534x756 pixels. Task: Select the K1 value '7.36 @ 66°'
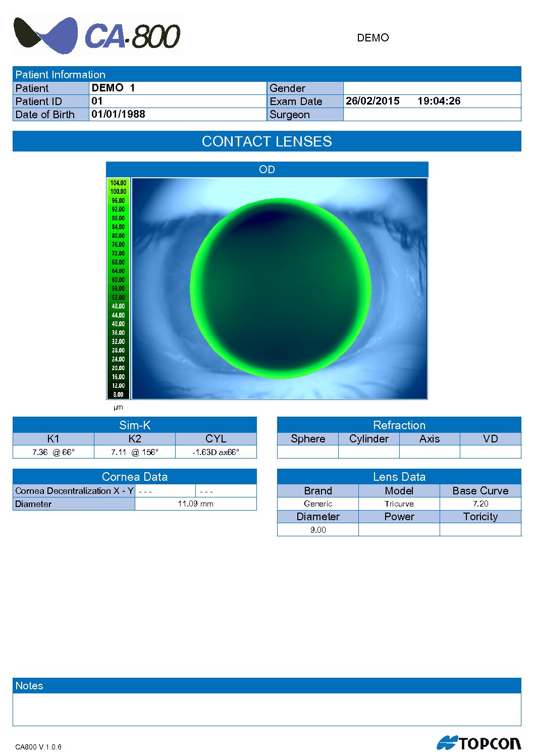(54, 452)
